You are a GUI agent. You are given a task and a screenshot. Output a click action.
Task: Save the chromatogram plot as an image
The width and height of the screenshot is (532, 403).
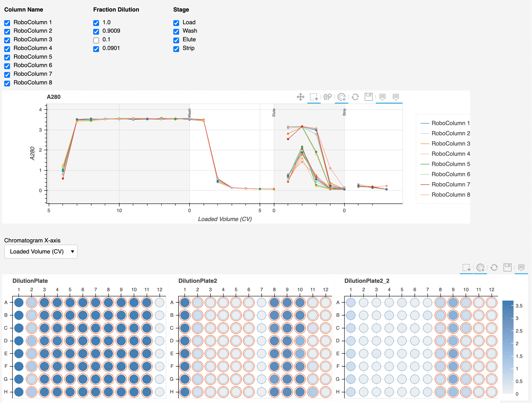[x=369, y=97]
